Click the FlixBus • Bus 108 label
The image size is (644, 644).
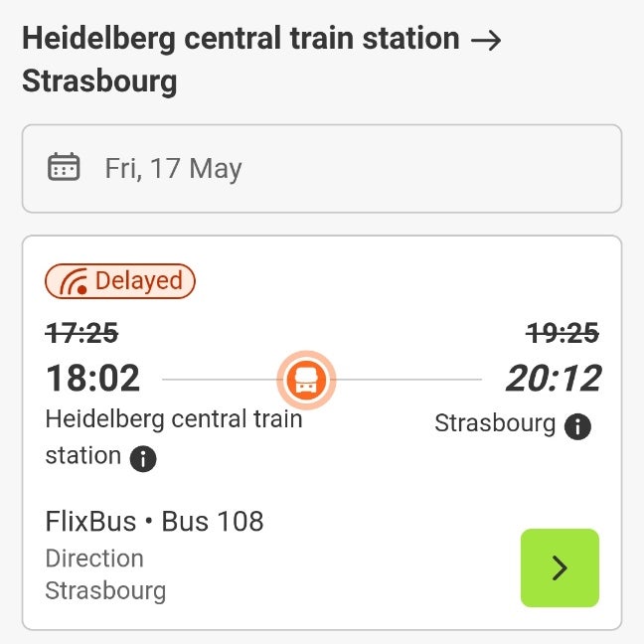point(154,521)
